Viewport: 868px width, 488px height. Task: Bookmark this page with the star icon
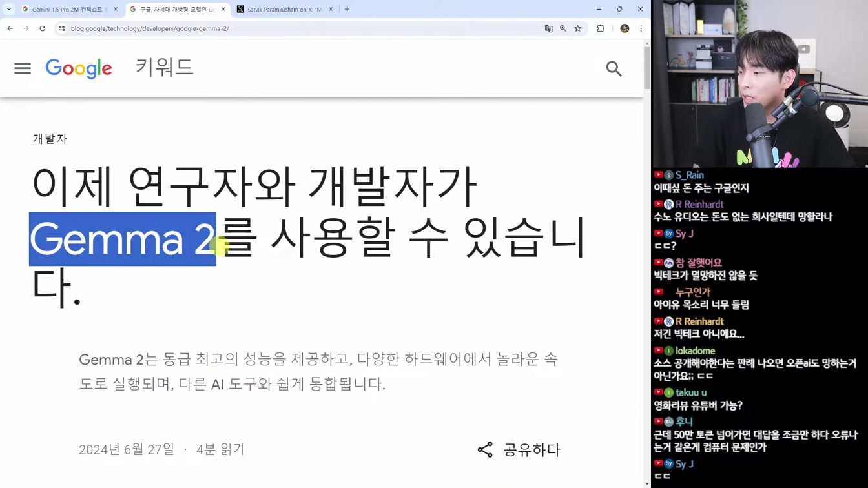click(578, 28)
